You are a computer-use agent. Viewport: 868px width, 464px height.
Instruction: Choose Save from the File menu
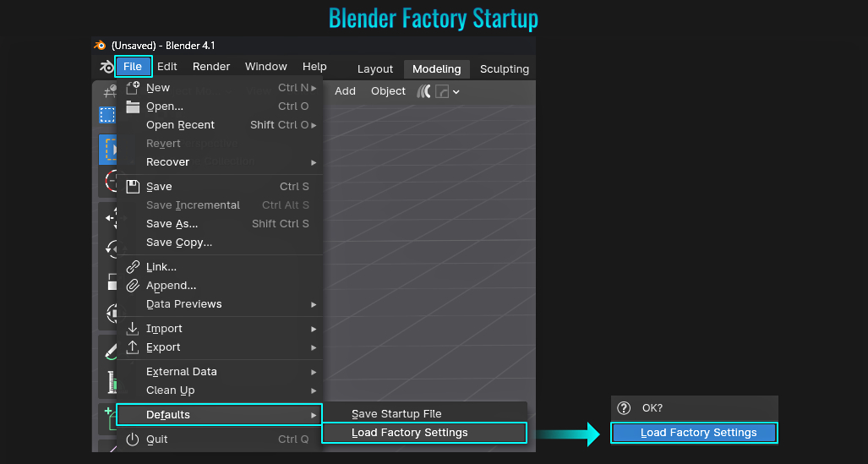coord(220,187)
